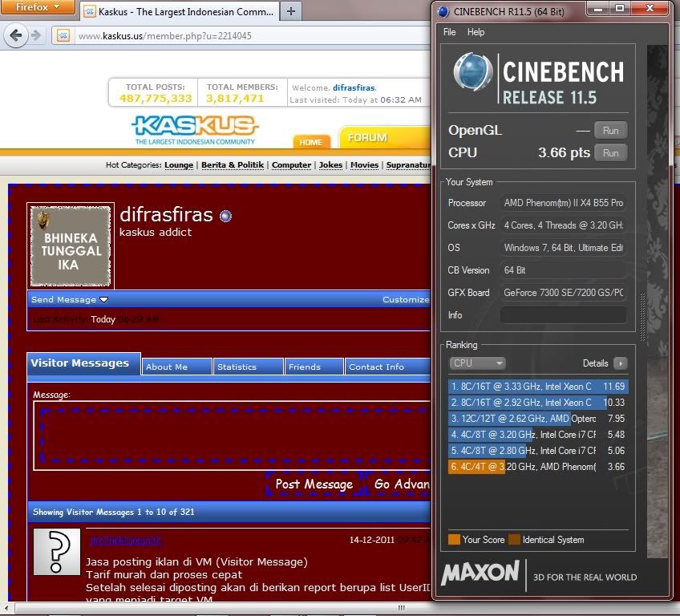Click the Total Members count 3,817,471
Screen dimensions: 680x616
point(235,99)
